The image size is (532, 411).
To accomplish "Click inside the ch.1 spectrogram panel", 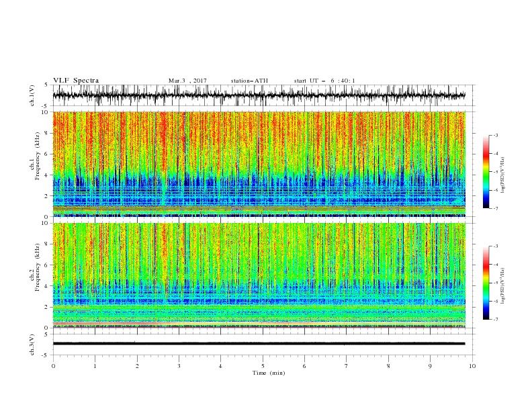I will tap(259, 164).
